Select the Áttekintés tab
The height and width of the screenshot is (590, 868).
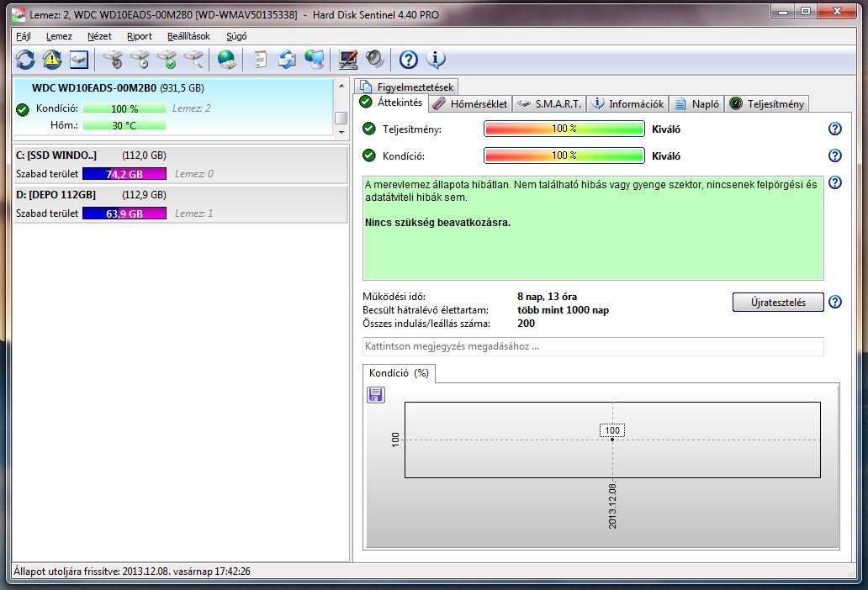pyautogui.click(x=391, y=103)
